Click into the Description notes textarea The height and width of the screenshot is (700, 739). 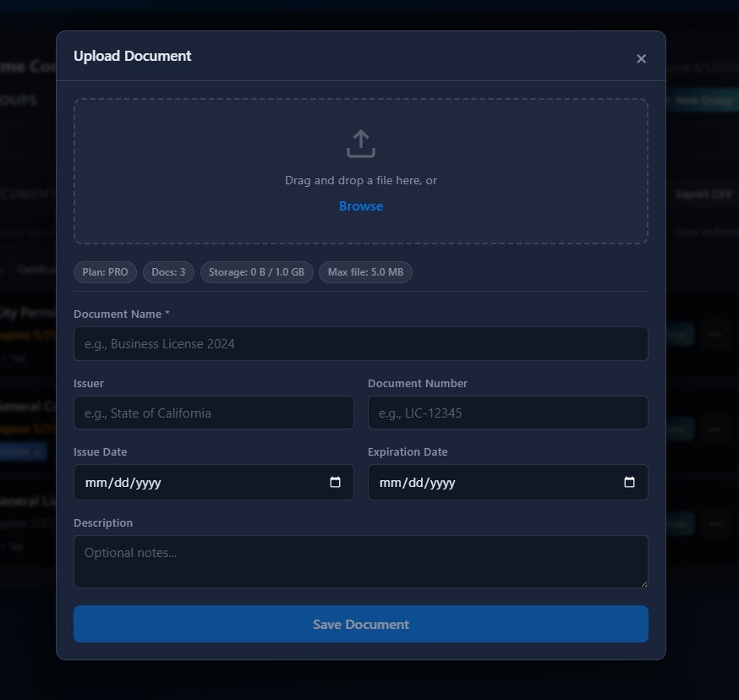click(x=361, y=562)
